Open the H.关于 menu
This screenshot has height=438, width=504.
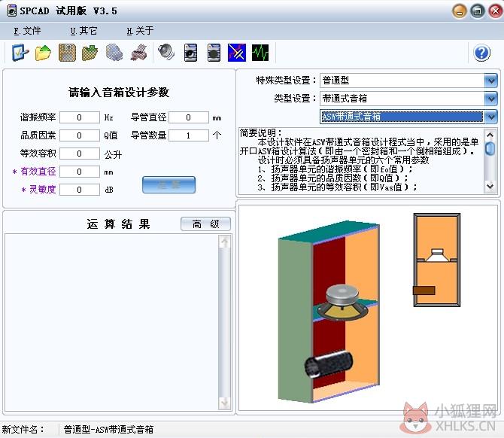coord(140,31)
